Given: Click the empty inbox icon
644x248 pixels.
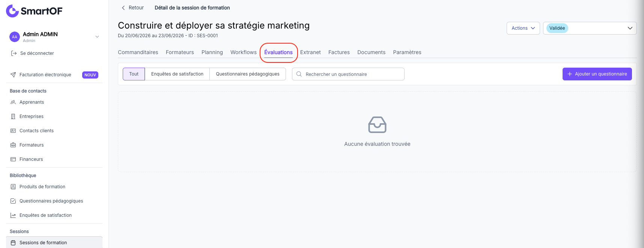Looking at the screenshot, I should click(377, 125).
